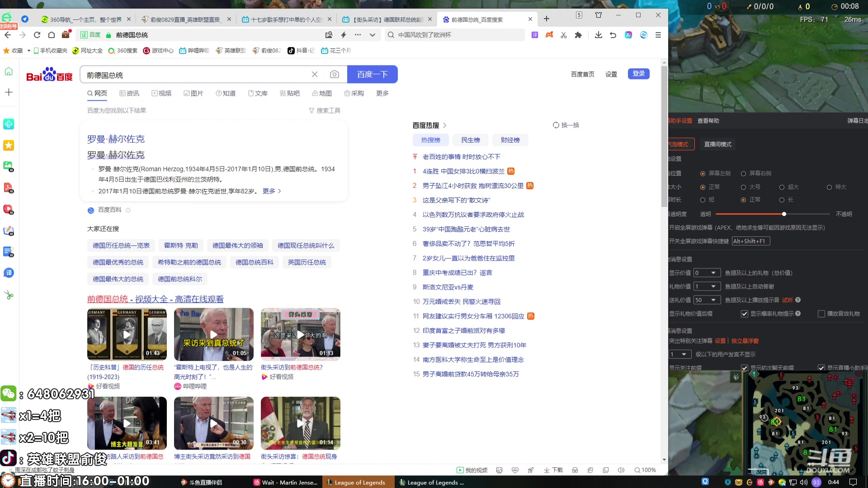868x488 pixels.
Task: Select 短 duration radio option
Action: pos(703,200)
